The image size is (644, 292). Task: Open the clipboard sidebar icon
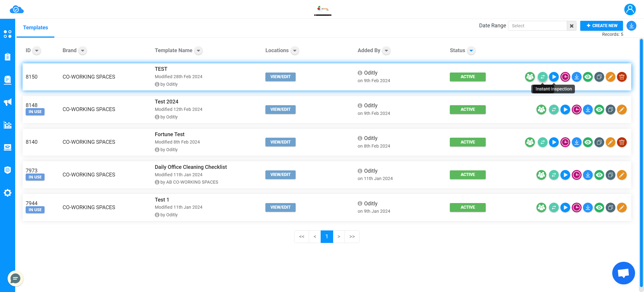pyautogui.click(x=8, y=57)
